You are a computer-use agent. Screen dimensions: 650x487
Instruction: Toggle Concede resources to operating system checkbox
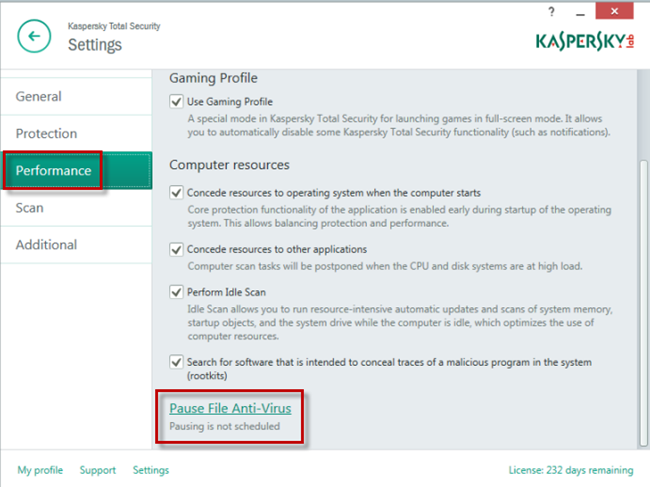coord(176,193)
